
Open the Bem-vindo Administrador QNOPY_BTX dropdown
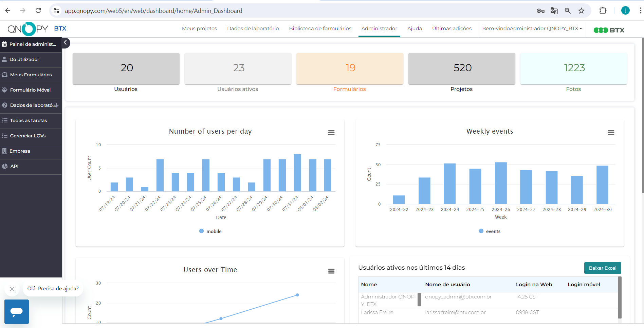coord(532,28)
